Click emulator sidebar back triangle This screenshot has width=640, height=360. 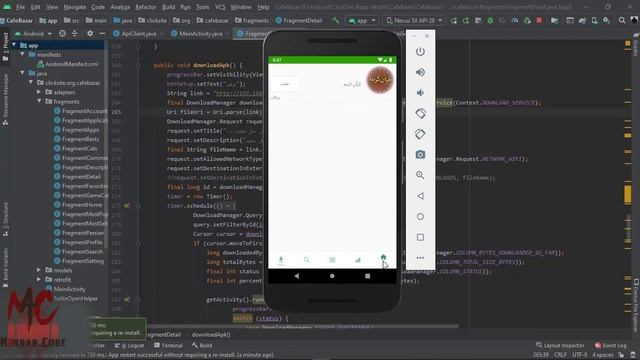(420, 196)
